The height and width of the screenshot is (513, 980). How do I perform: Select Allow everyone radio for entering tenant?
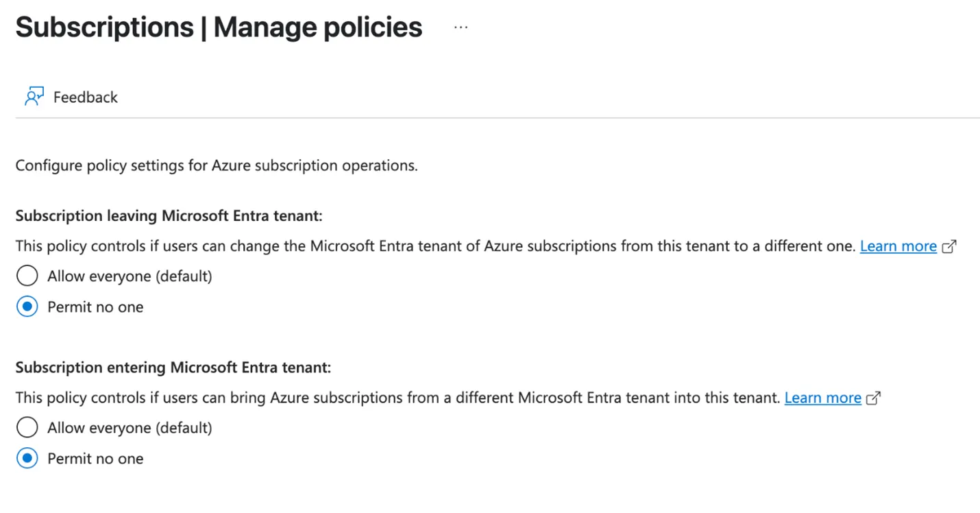pos(27,428)
